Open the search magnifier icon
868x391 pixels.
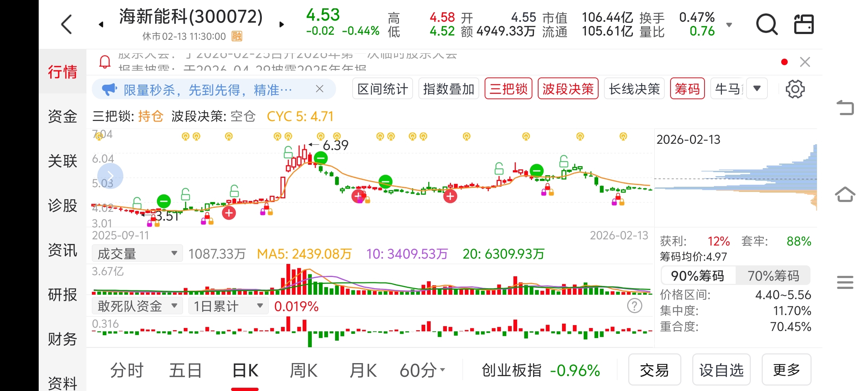(x=766, y=25)
